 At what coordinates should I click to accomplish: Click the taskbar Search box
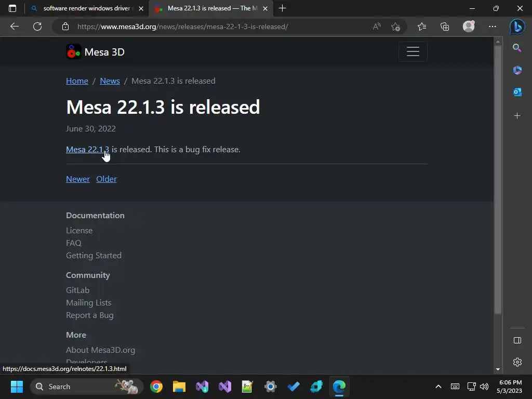[x=87, y=387]
